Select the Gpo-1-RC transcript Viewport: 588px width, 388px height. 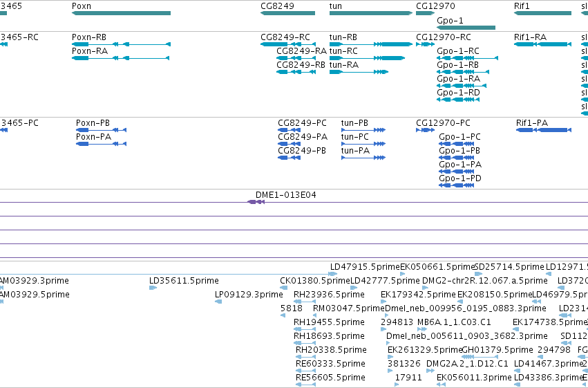468,58
